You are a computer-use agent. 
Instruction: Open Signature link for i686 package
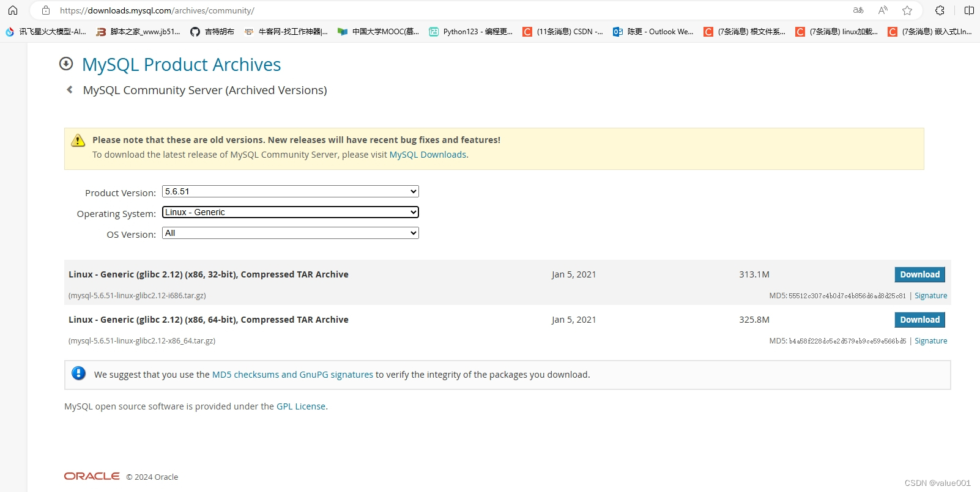click(x=930, y=296)
